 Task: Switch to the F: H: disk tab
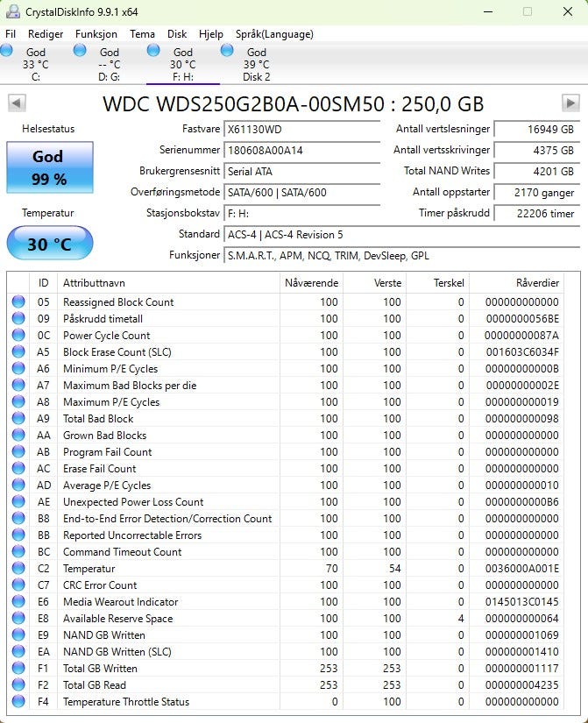tap(183, 64)
